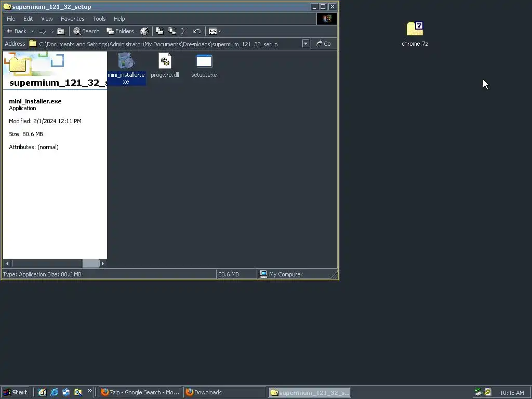This screenshot has width=532, height=399.
Task: Click the 80.6 MB status bar cell
Action: pyautogui.click(x=236, y=274)
